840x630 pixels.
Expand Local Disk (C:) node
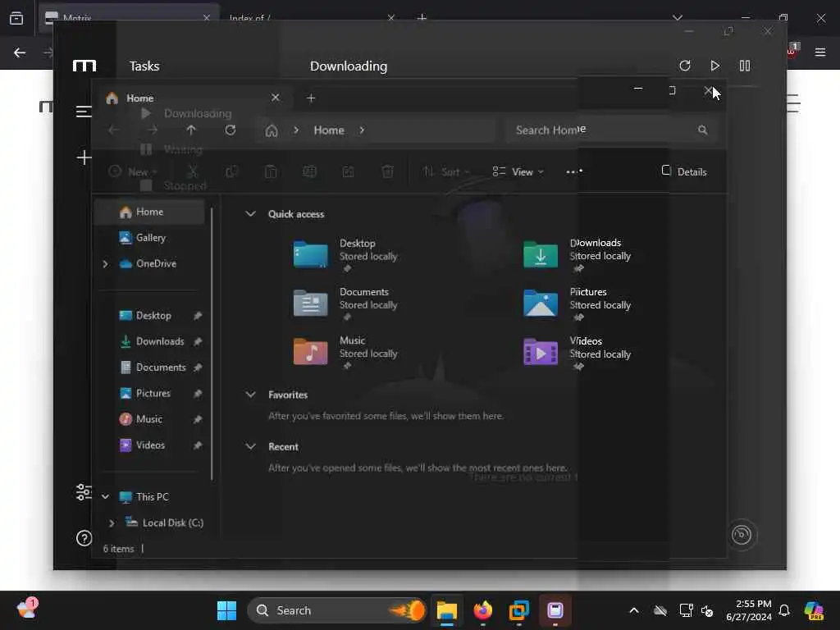(112, 523)
